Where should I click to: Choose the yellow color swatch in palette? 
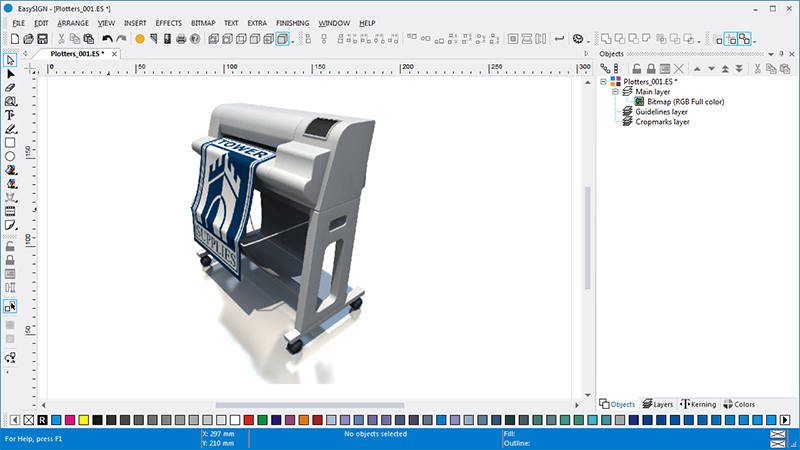(84, 420)
